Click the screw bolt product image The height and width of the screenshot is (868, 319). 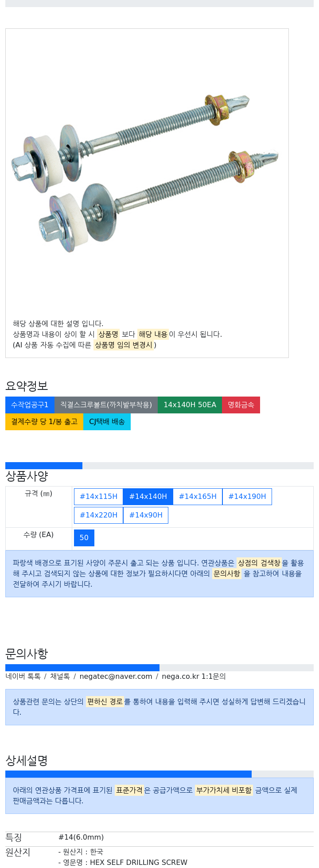coord(146,173)
